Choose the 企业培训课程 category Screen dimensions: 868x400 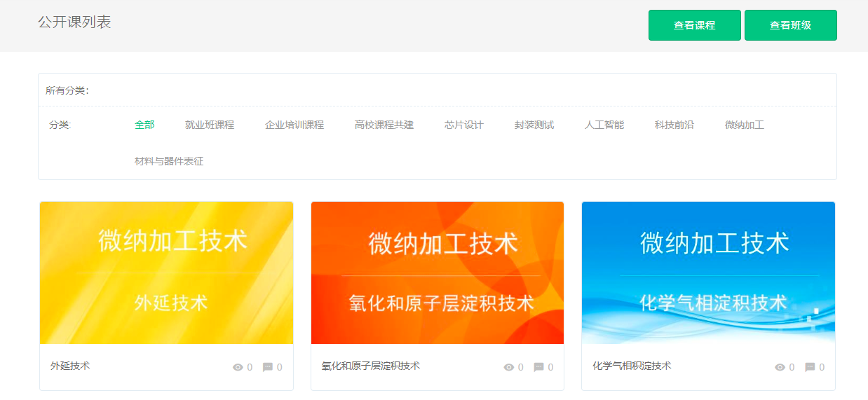(x=294, y=125)
